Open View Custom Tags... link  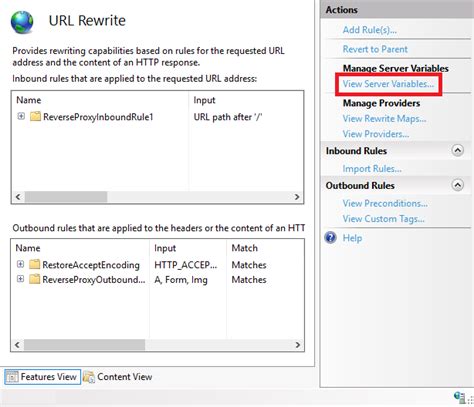click(384, 219)
